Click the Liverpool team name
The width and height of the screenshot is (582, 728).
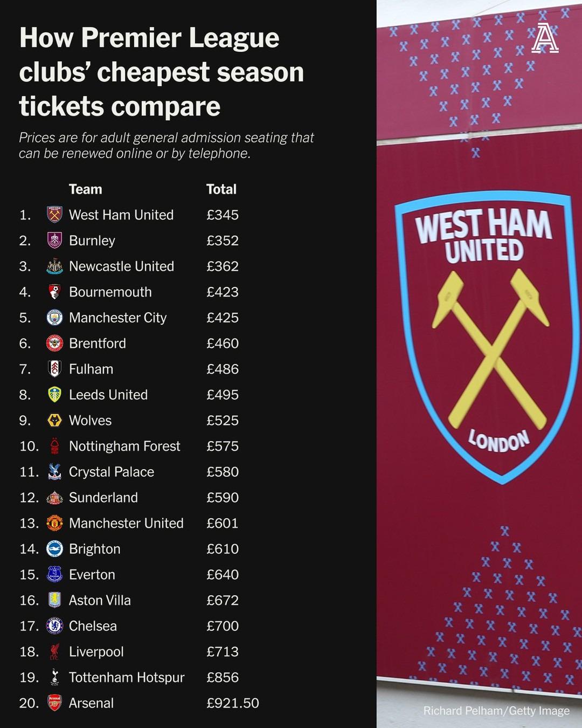pos(96,652)
